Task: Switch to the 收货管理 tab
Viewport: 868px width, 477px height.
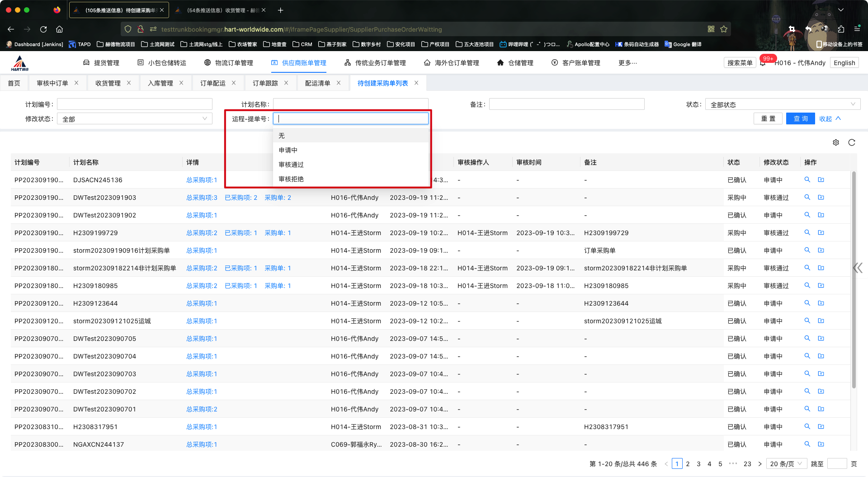Action: [x=108, y=83]
